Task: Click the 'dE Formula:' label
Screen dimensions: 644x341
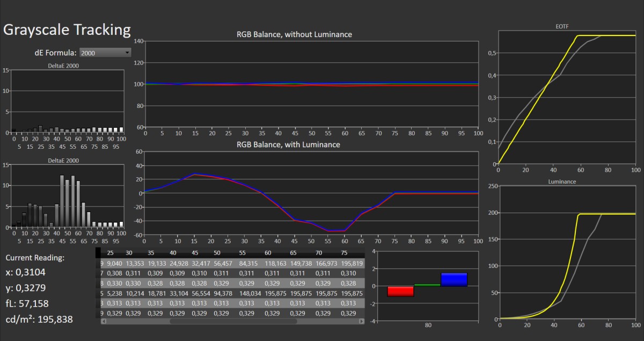Action: tap(55, 53)
